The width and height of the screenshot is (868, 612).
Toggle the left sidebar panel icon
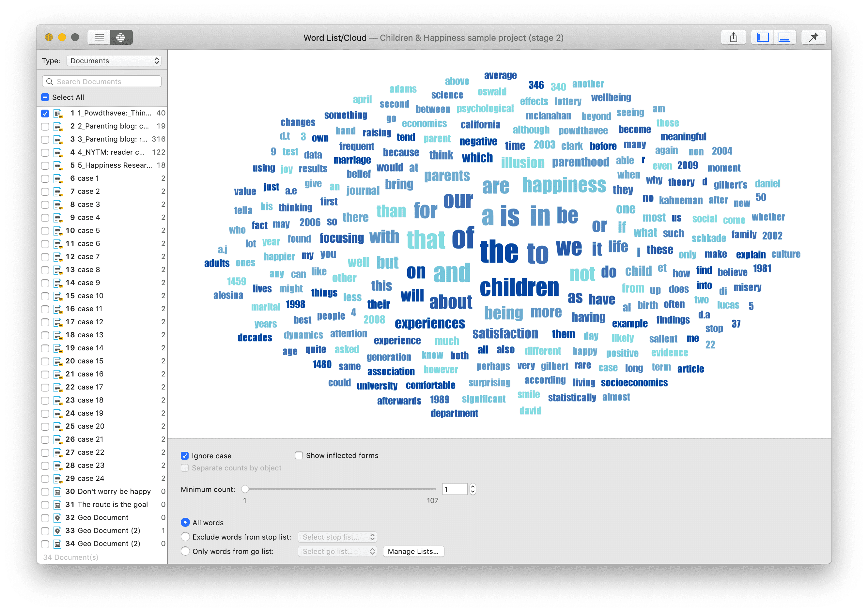click(762, 38)
